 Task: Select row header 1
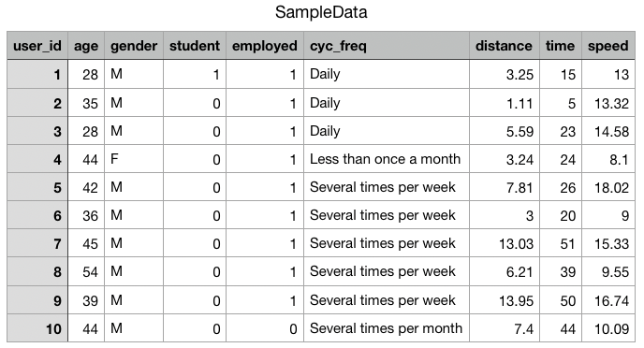point(37,74)
